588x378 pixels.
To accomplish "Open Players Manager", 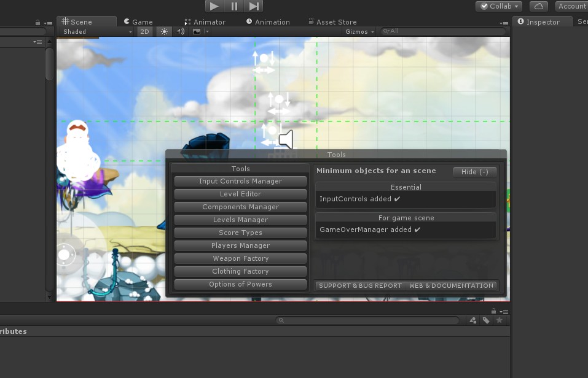I will coord(240,245).
